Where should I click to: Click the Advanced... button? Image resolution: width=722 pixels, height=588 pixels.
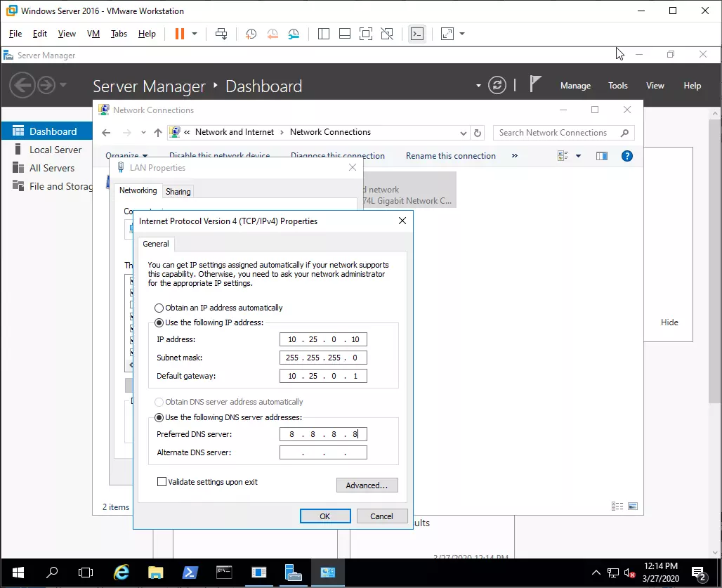tap(367, 485)
